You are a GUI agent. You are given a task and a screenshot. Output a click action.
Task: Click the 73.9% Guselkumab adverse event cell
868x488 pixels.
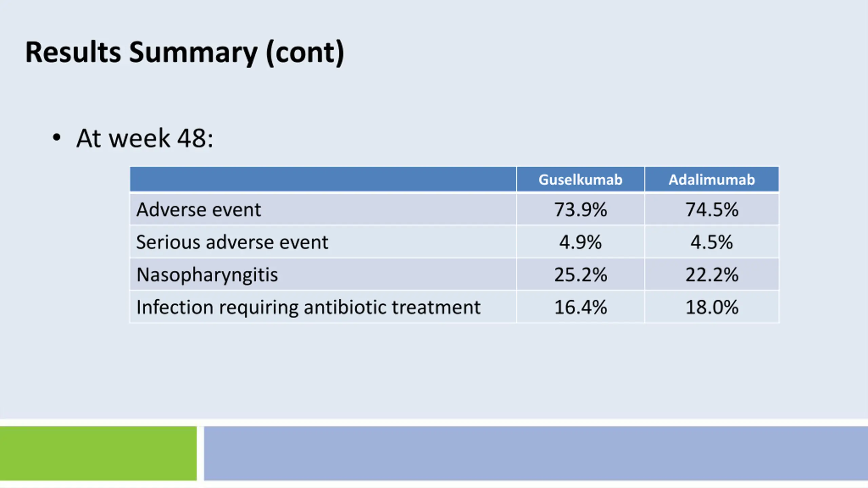pos(580,209)
